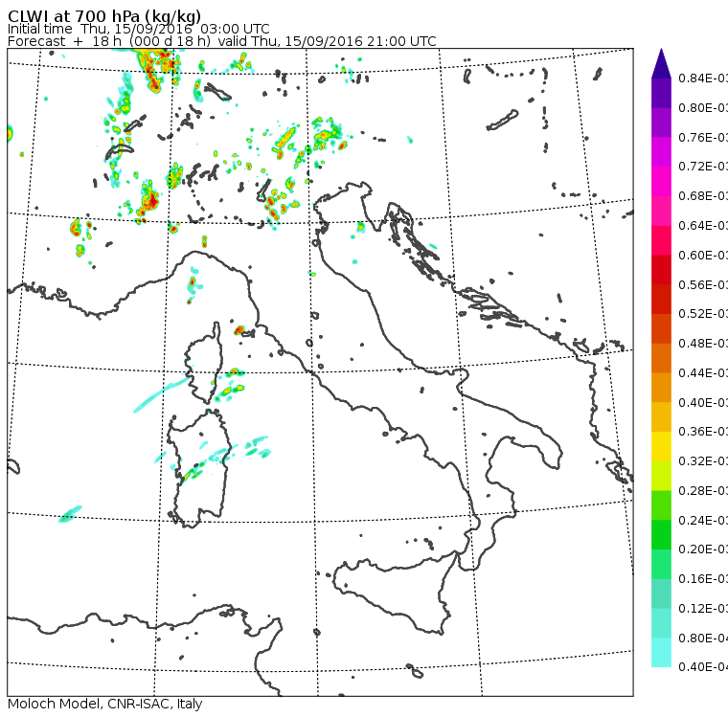This screenshot has height=717, width=728.
Task: Pick the violet swatch between 0.80E-03 and 0.84E-03
Action: 661,93
